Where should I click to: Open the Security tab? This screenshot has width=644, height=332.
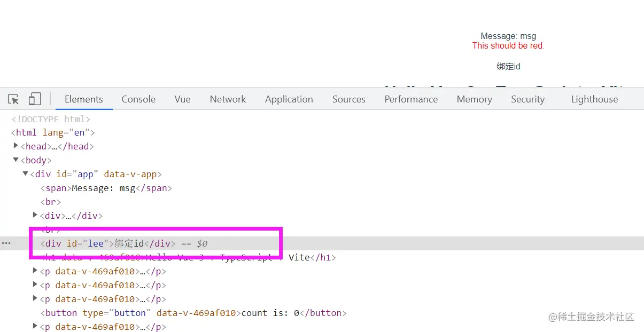pos(527,99)
